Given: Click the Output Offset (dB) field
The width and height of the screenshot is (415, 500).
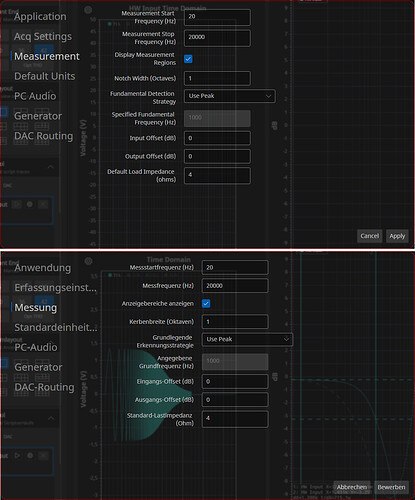Looking at the screenshot, I should (217, 156).
